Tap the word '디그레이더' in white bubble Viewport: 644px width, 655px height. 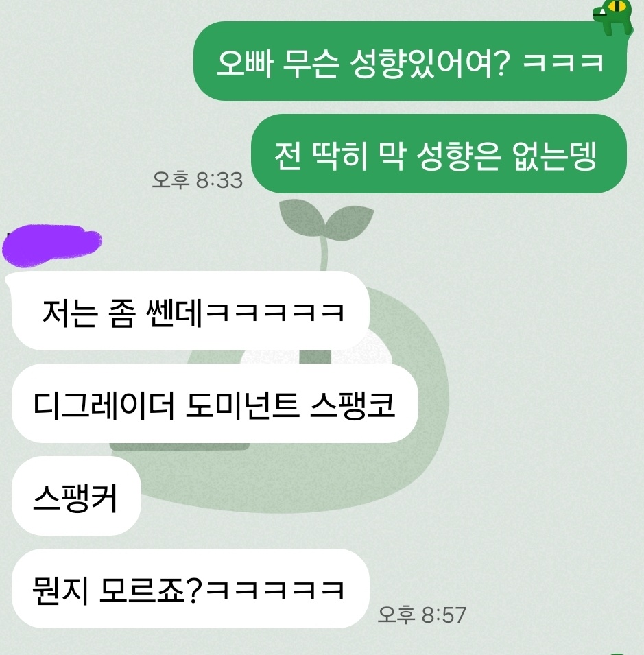pos(104,405)
